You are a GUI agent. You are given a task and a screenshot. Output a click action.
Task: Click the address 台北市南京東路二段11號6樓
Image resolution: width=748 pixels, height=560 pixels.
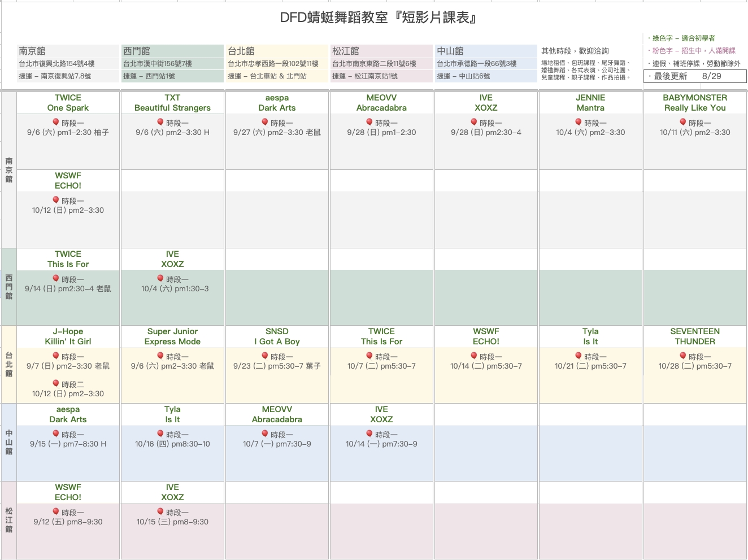pyautogui.click(x=374, y=64)
